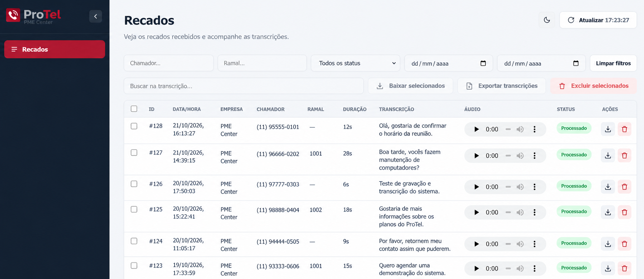
Task: Open calendar picker of second date field
Action: click(x=576, y=63)
